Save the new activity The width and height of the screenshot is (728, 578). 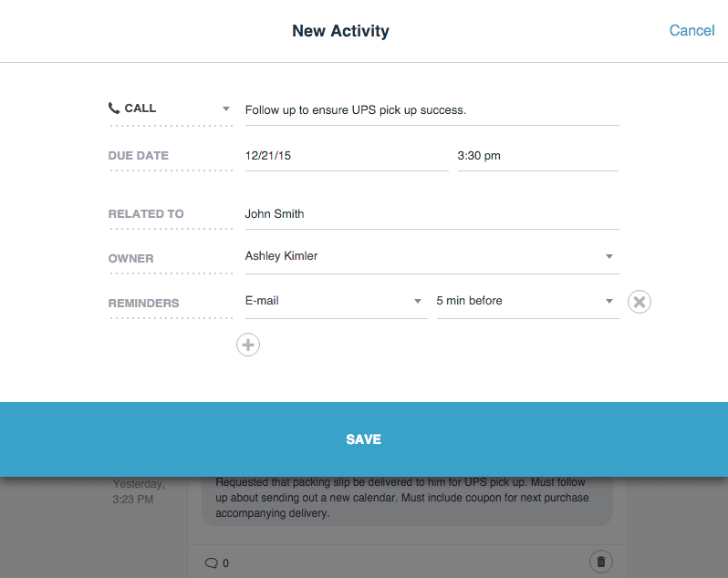364,439
